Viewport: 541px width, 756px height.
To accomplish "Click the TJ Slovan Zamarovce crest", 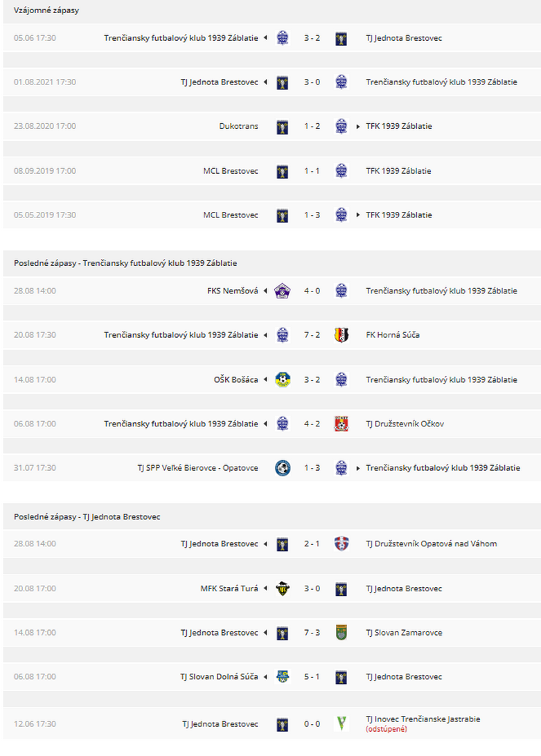I will point(342,633).
